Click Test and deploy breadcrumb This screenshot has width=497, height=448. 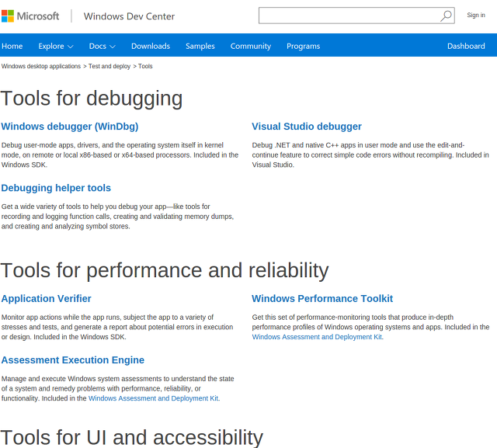point(109,66)
